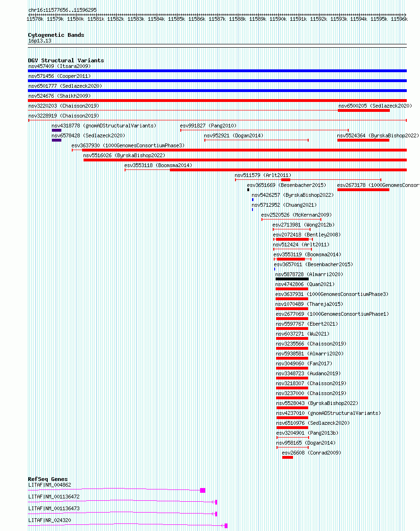Select esv3553118 (Boomsma2014) label
Image resolution: width=420 pixels, height=531 pixels.
pos(158,165)
